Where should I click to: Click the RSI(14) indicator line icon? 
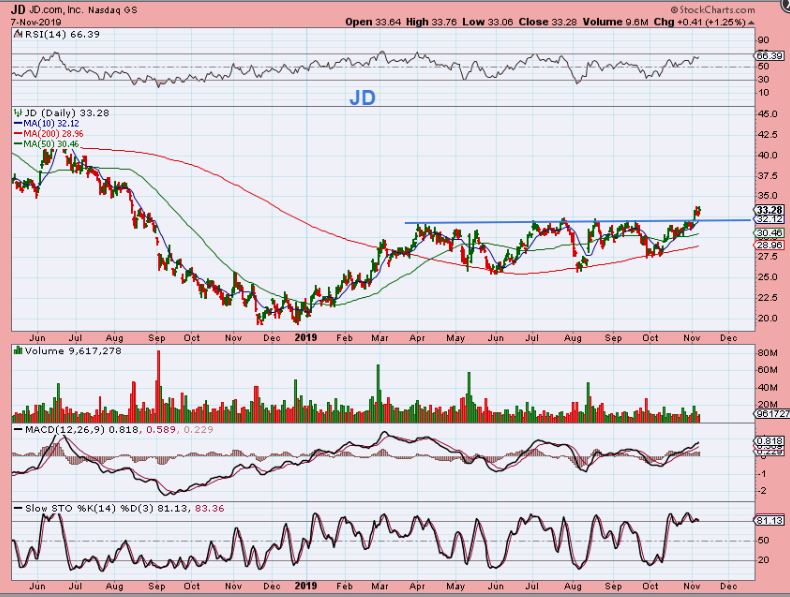tap(18, 35)
